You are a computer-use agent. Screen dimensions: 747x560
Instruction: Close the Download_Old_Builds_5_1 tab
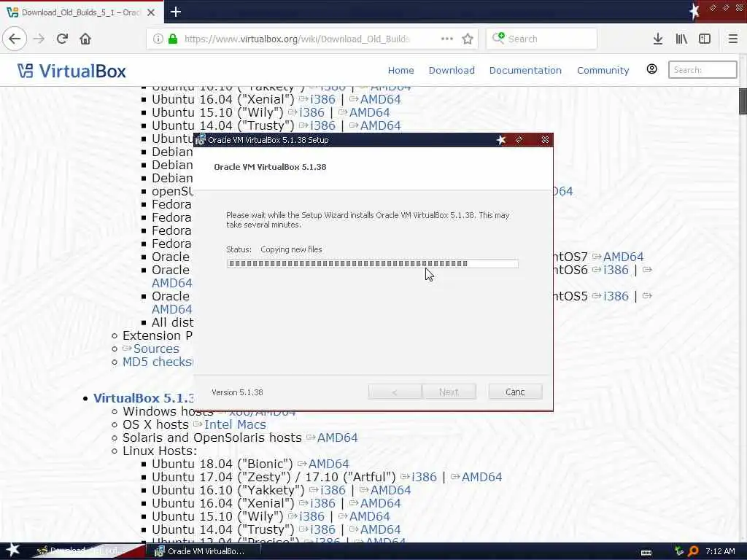pos(151,12)
